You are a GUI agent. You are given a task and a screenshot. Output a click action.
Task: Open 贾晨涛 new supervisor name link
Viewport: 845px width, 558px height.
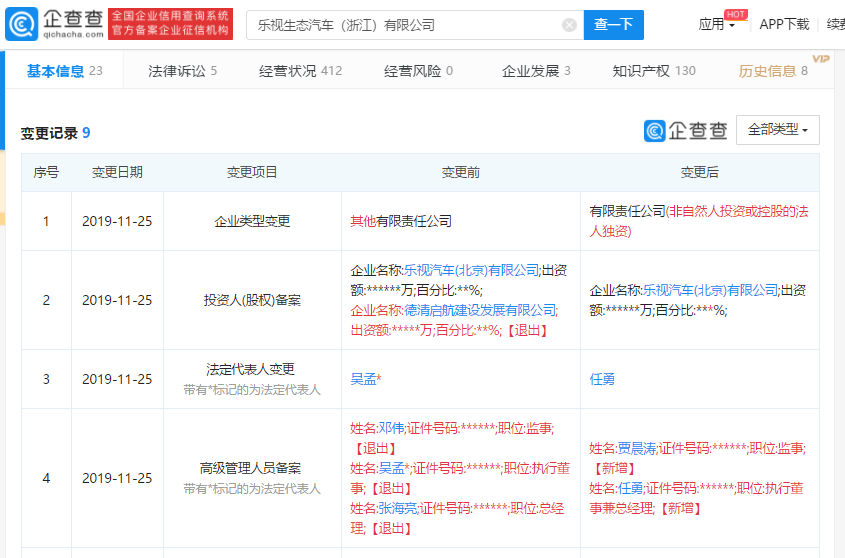click(636, 448)
